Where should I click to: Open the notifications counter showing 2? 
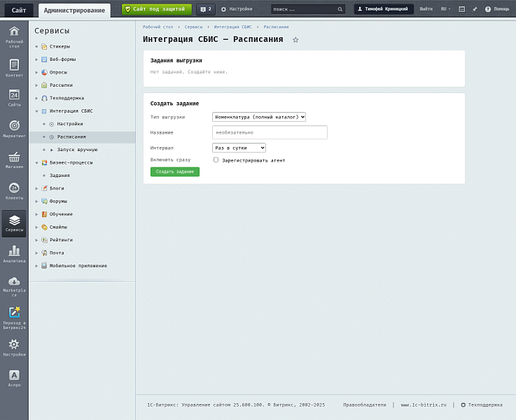[x=206, y=9]
